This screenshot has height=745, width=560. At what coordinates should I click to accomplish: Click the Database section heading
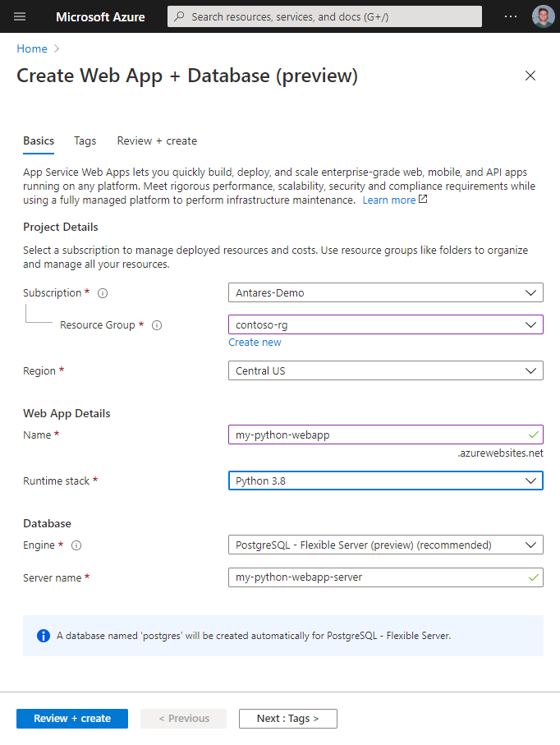tap(47, 523)
